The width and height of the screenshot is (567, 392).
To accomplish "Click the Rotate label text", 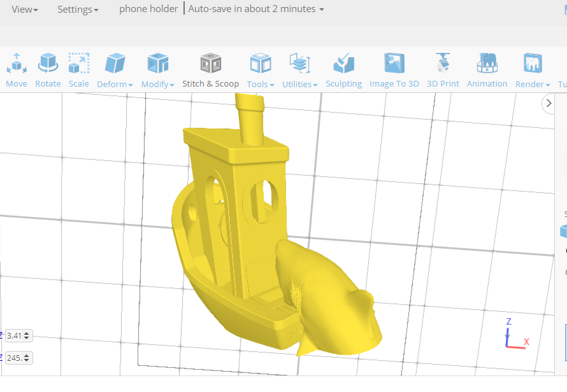I will [48, 84].
